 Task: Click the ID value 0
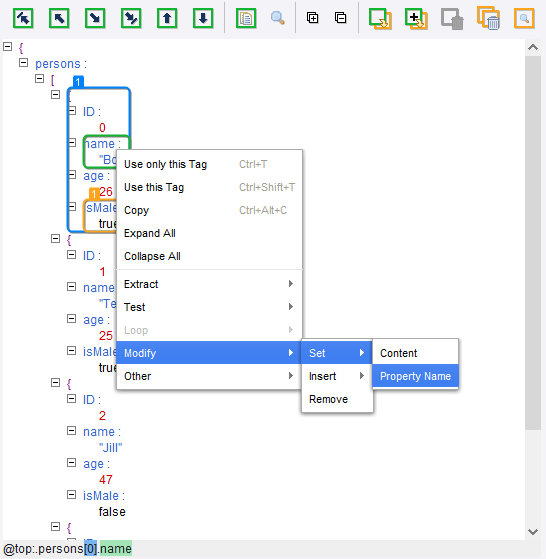click(102, 128)
